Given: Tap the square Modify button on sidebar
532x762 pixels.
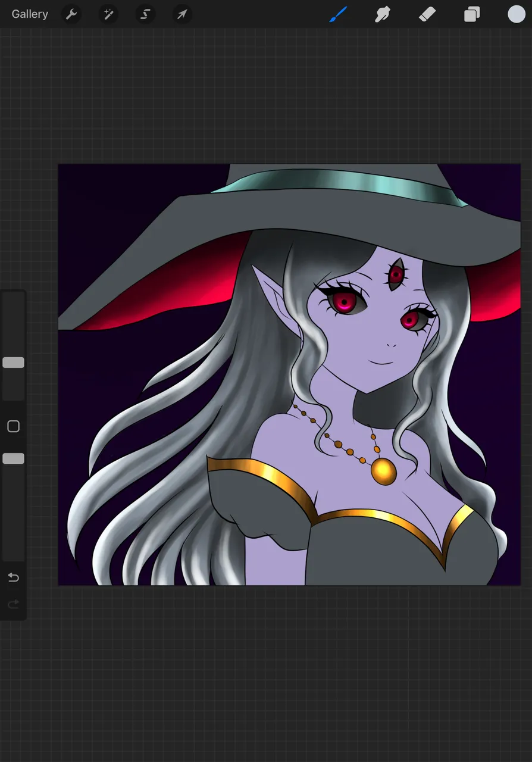Looking at the screenshot, I should point(13,426).
